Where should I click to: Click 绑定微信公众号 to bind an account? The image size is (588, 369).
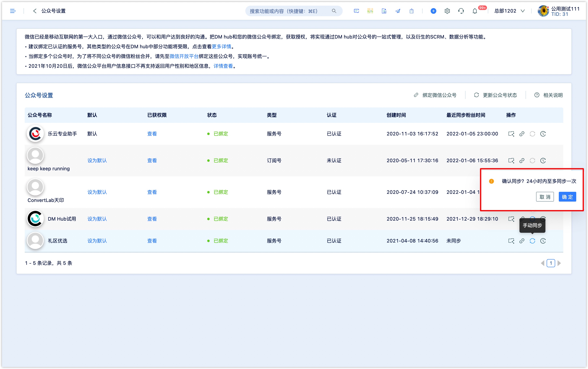435,95
